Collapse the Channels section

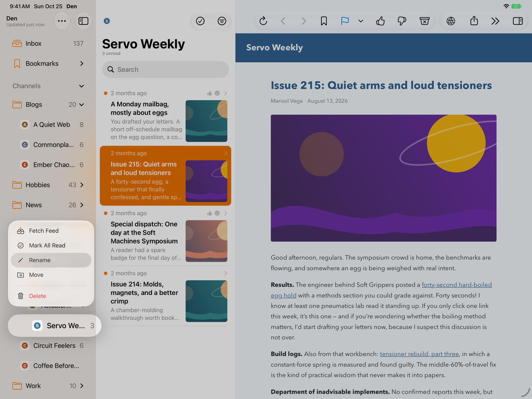[82, 86]
